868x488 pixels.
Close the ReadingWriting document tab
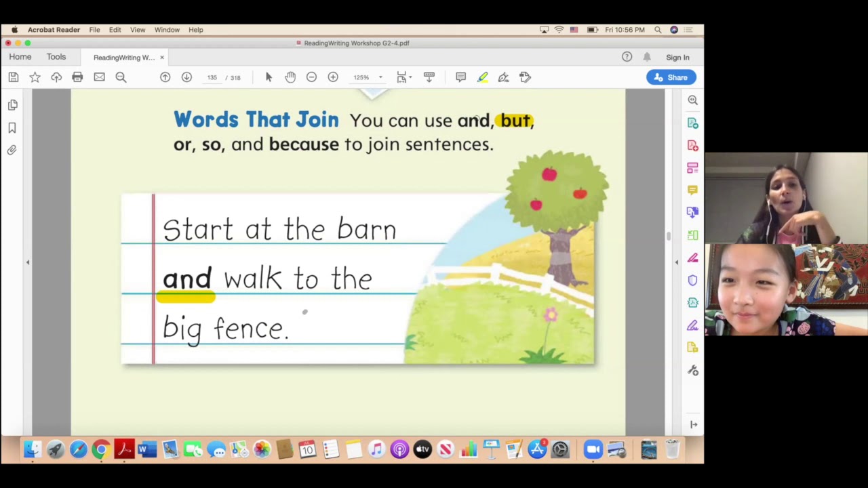click(x=162, y=58)
